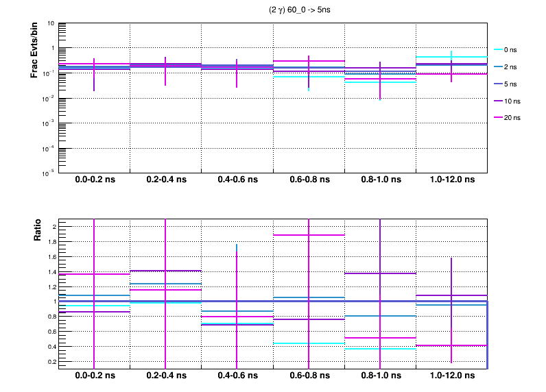Click '0.2-0.4 ns' label on Ratio plot
Screen dimensions: 546x392
click(165, 376)
